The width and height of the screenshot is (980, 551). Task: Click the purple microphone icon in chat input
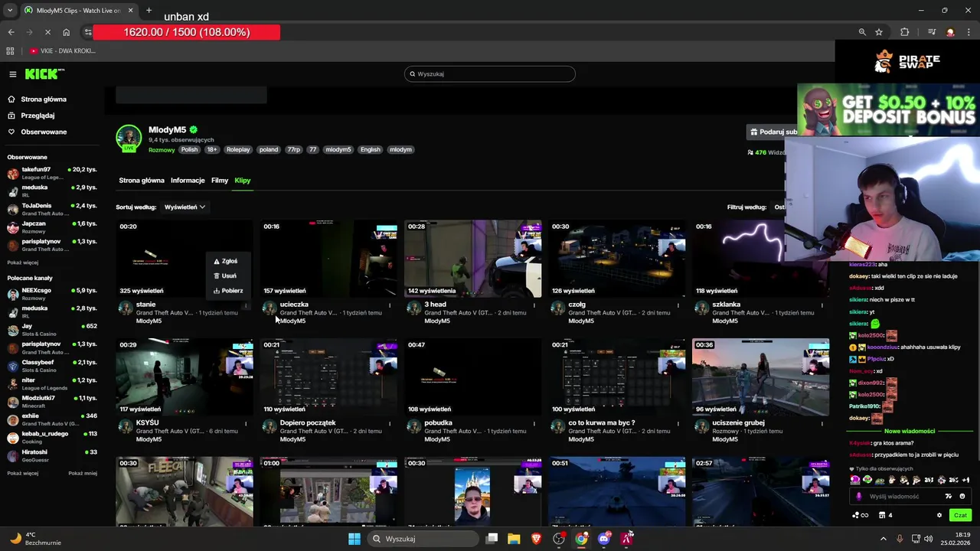[x=858, y=496]
